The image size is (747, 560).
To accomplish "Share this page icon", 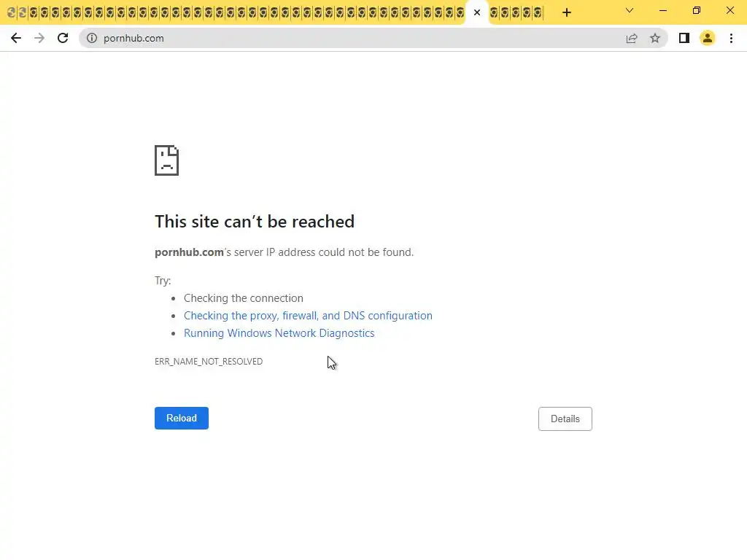I will [632, 38].
